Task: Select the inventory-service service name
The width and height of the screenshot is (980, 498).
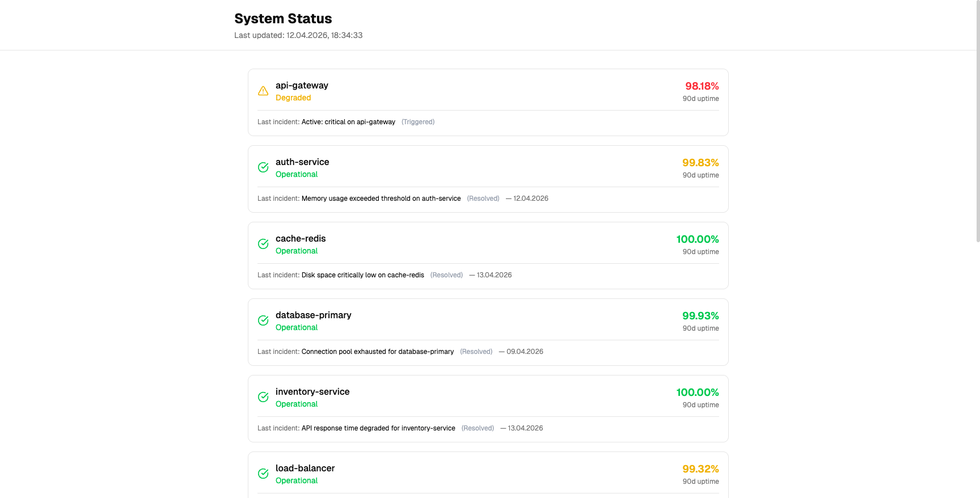Action: [x=312, y=391]
